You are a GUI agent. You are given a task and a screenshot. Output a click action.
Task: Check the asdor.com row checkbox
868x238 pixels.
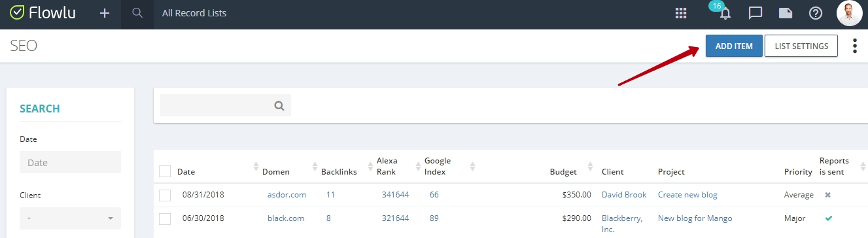[165, 195]
